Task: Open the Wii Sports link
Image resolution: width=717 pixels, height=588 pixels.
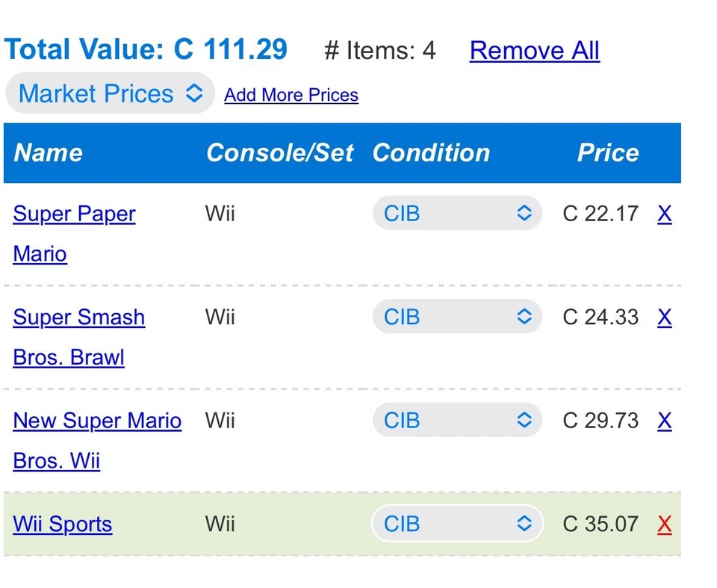Action: point(63,524)
